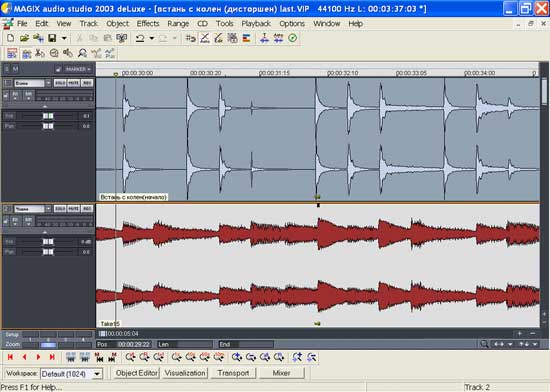Click the Visualization button
The width and height of the screenshot is (550, 392).
(x=185, y=373)
